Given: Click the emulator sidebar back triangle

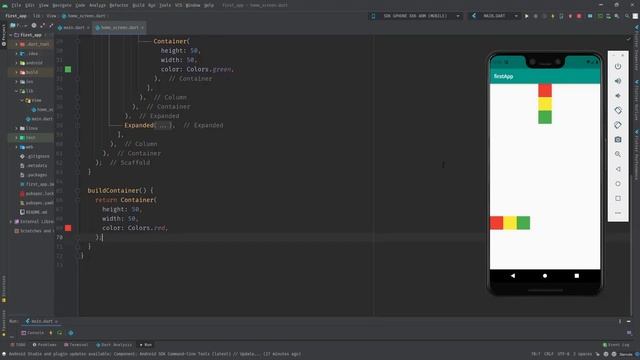Looking at the screenshot, I should click(618, 169).
